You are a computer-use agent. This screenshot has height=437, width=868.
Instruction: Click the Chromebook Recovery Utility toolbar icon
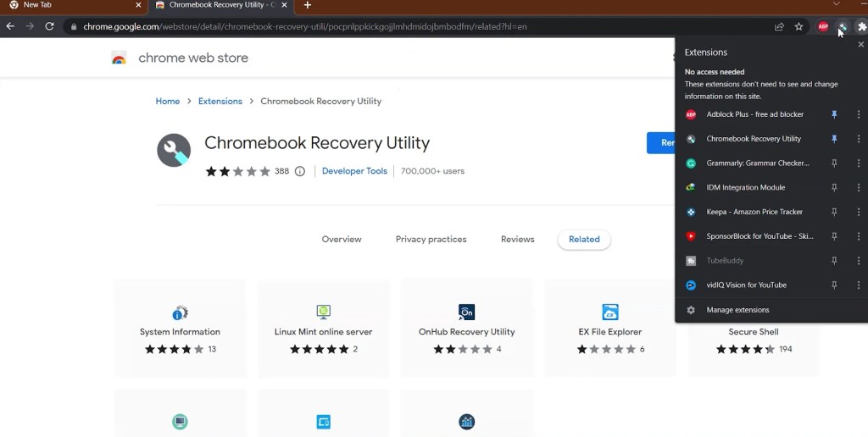pyautogui.click(x=843, y=26)
